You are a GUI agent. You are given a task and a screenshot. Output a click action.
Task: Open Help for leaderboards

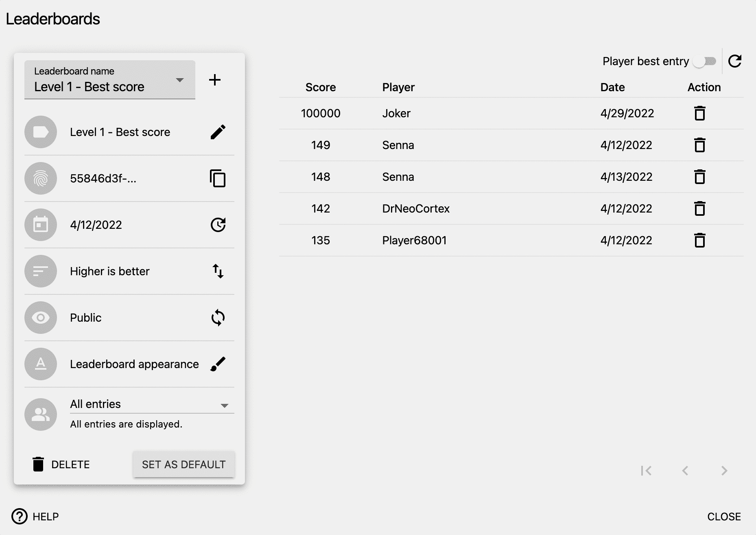[35, 516]
